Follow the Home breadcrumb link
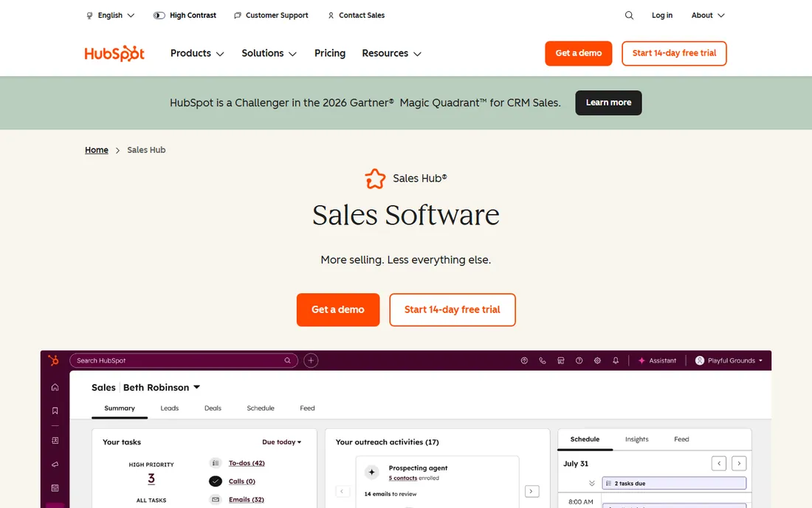Screen dimensions: 812x508 (x=96, y=150)
